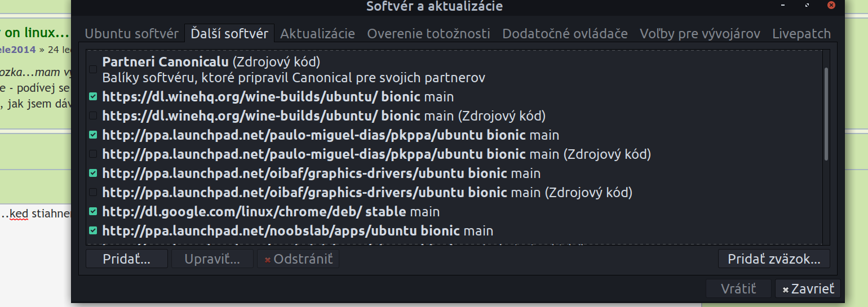Disable the Google Chrome stable repository
The image size is (868, 307).
[x=94, y=212]
